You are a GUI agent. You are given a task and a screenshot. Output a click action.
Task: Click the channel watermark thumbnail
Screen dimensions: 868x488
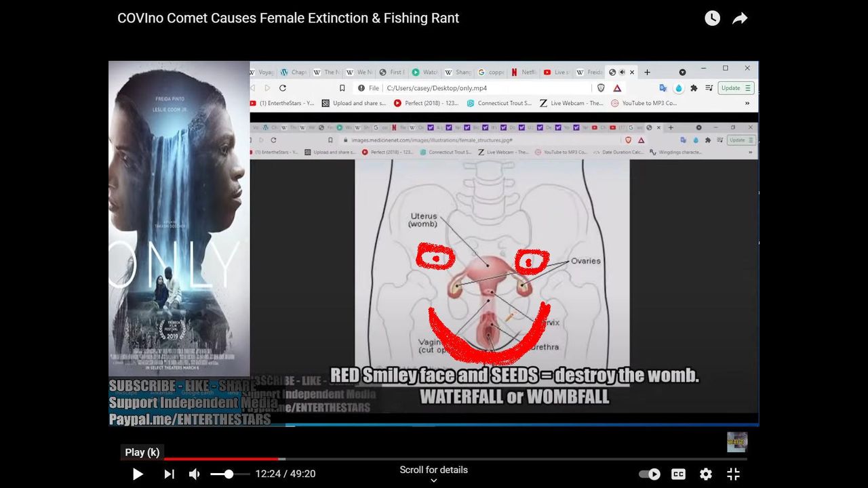(x=736, y=442)
